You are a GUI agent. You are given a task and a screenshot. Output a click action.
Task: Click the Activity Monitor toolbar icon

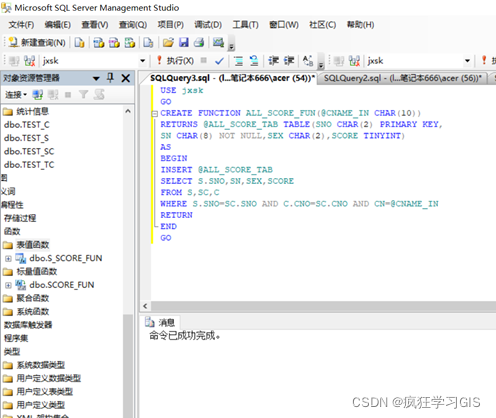pyautogui.click(x=218, y=42)
